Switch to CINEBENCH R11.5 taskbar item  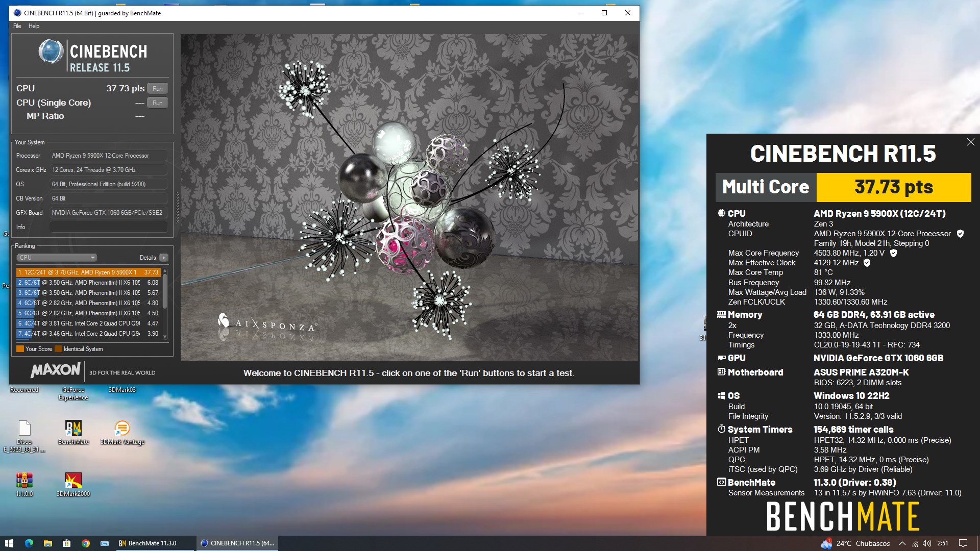237,543
